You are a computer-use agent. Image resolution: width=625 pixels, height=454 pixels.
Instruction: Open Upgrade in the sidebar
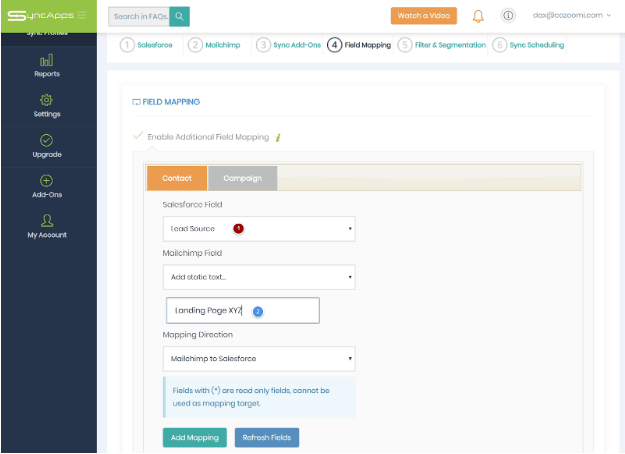(47, 146)
